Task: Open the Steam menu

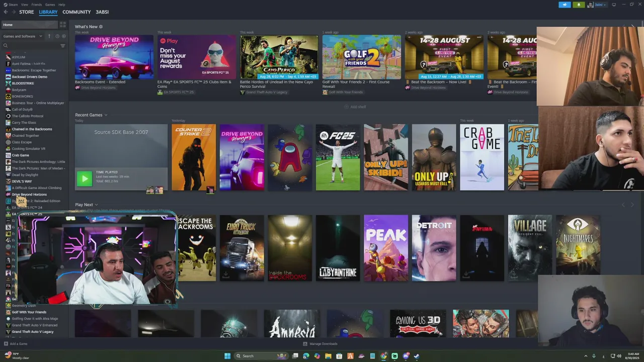Action: pyautogui.click(x=14, y=5)
